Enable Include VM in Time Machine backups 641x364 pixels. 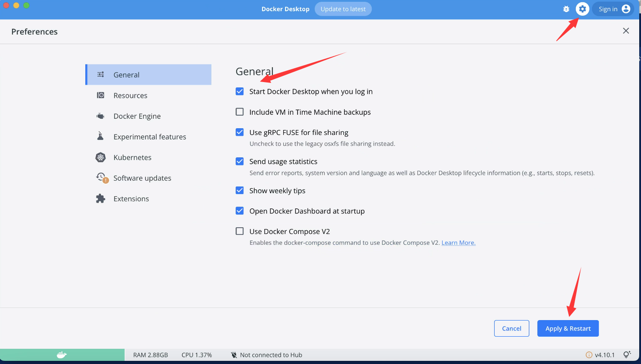tap(240, 112)
